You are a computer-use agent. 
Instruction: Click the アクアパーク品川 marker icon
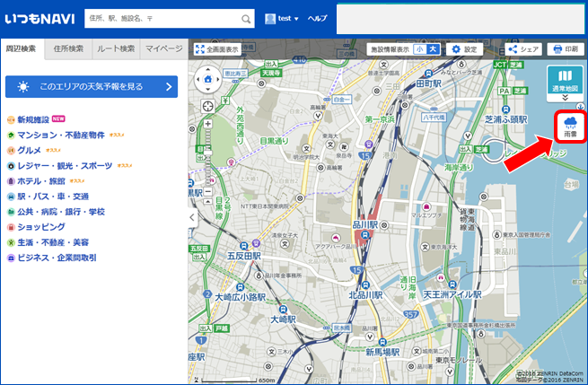click(x=335, y=238)
